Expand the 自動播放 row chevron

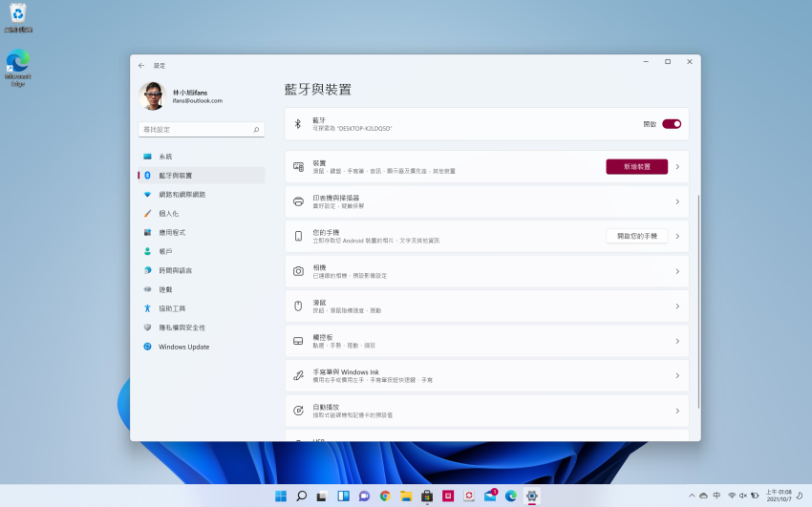677,411
